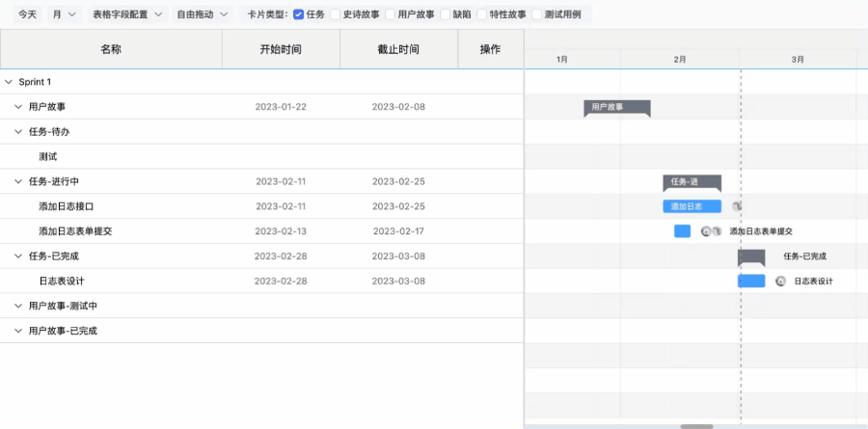
Task: Click the avatar icon beside 日志表设计 bar
Action: tap(780, 282)
